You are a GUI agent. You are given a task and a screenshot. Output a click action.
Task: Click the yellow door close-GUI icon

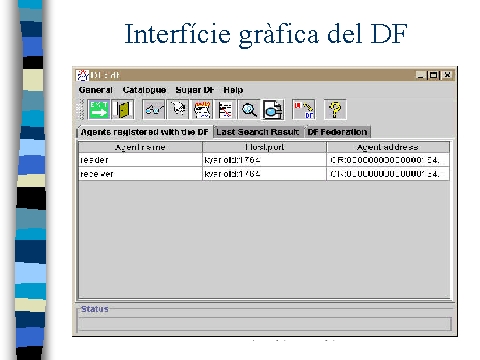(x=122, y=110)
